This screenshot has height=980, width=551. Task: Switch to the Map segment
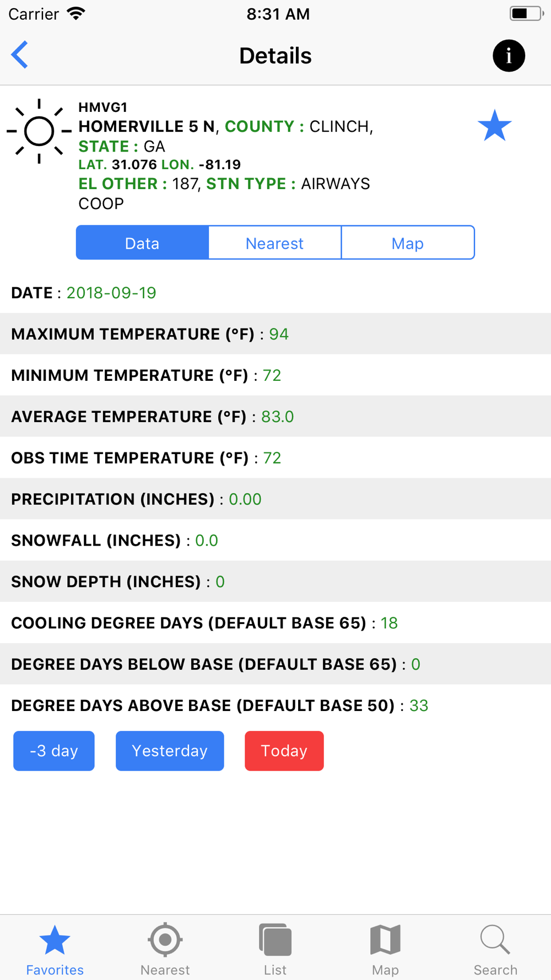pyautogui.click(x=408, y=243)
